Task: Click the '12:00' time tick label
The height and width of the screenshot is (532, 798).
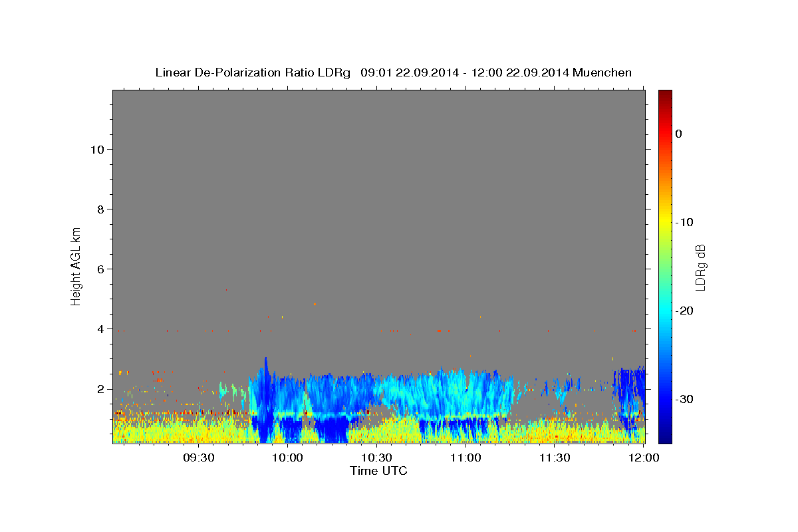Action: point(644,458)
